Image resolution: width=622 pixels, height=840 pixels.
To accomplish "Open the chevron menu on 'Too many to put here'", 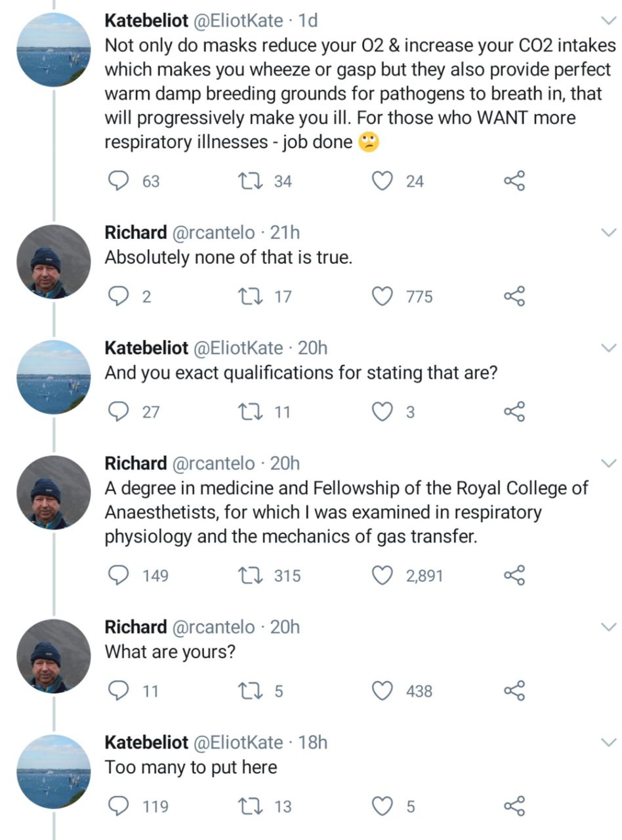I will click(x=609, y=742).
